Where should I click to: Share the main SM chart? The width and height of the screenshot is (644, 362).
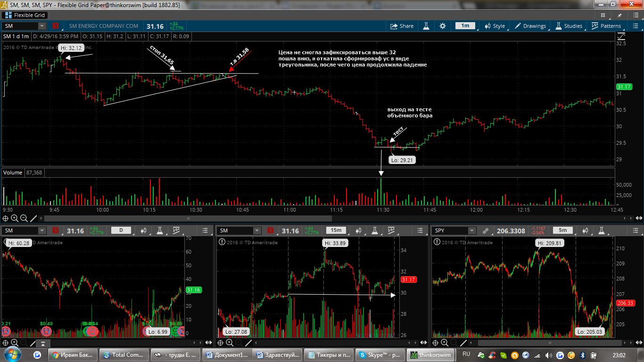(402, 26)
